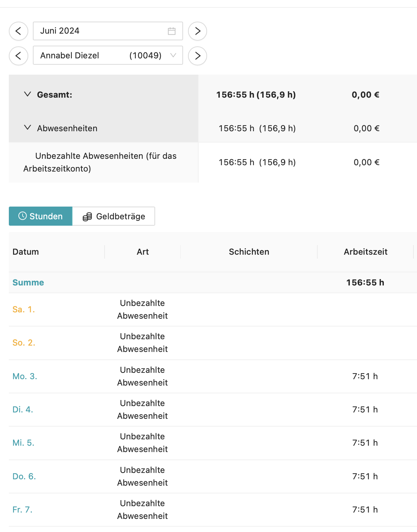Viewport: 417px width, 532px height.
Task: Click the Arbeitszeit column header
Action: coord(365,252)
